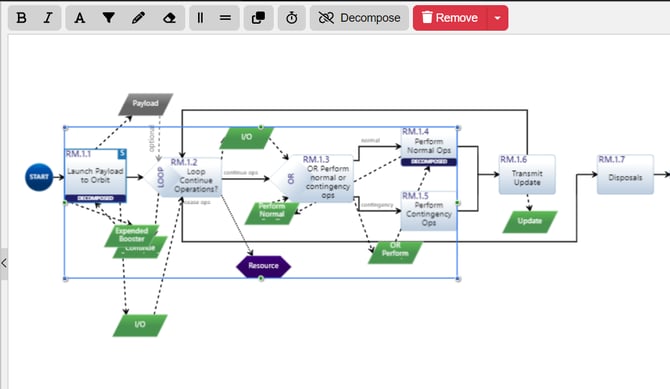Image resolution: width=670 pixels, height=389 pixels.
Task: Click the S badge on RM.1.1
Action: click(122, 153)
